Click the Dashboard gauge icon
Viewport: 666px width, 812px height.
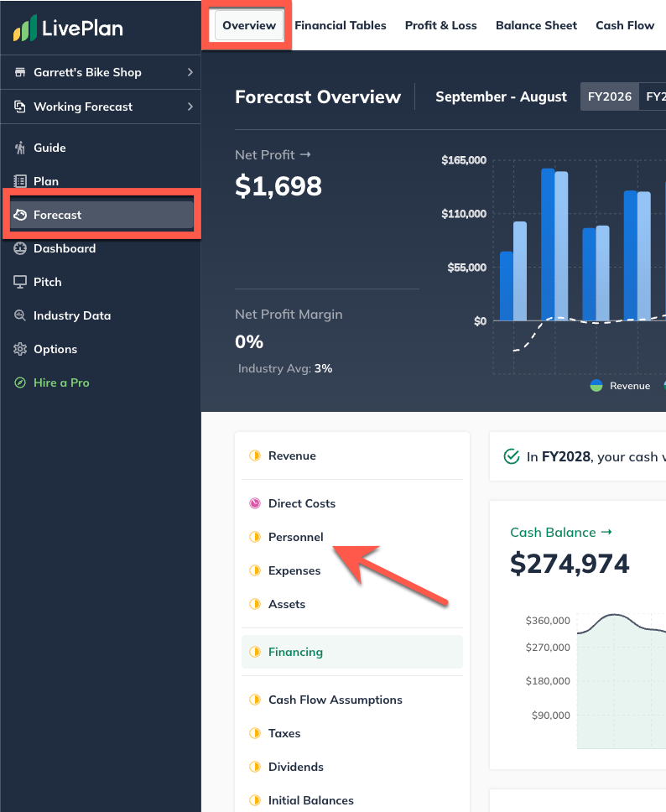point(20,248)
